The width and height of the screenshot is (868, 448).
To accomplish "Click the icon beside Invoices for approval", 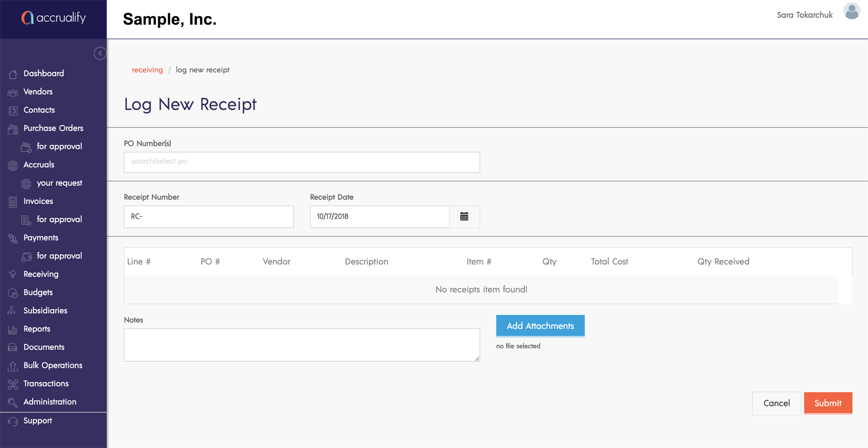I will click(26, 220).
